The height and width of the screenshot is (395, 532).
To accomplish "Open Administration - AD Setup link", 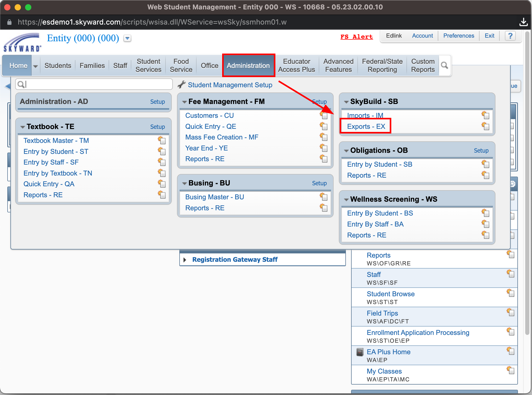I will pyautogui.click(x=157, y=102).
